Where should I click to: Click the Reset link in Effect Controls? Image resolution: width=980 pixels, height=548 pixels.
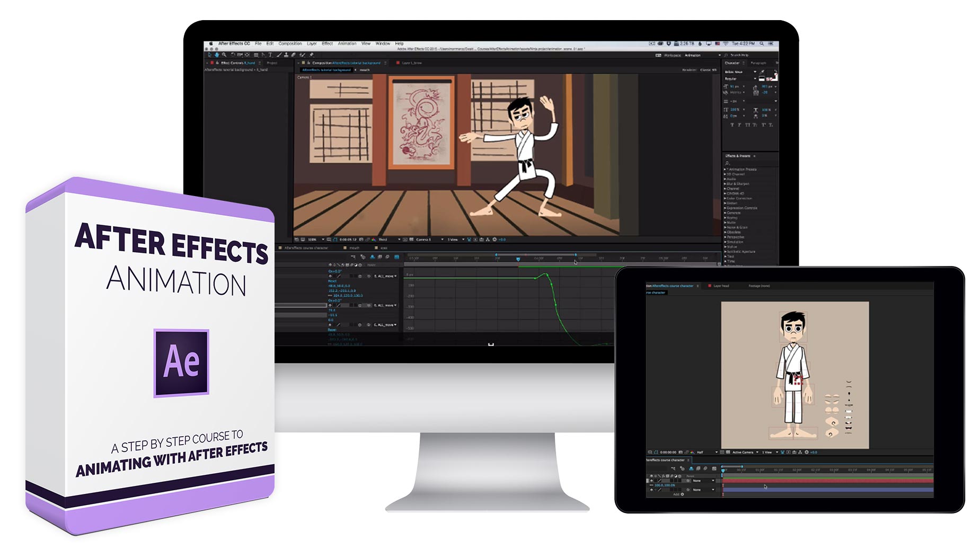tap(332, 281)
